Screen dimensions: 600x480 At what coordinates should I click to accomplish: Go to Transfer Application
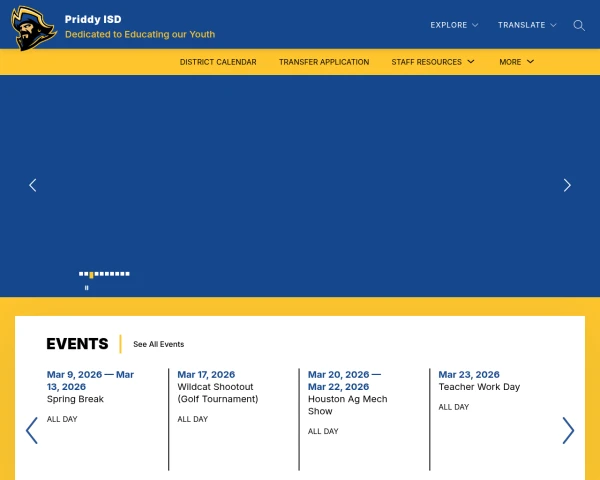click(x=324, y=62)
